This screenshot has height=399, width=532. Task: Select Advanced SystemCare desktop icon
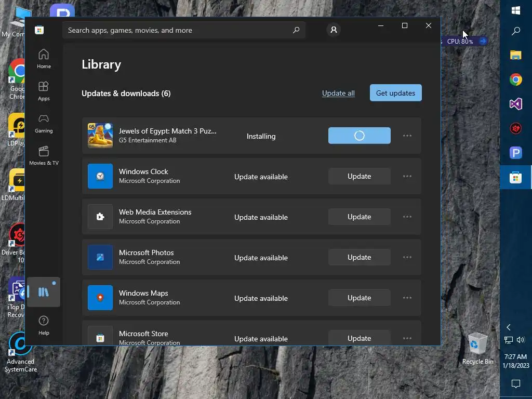pyautogui.click(x=20, y=353)
